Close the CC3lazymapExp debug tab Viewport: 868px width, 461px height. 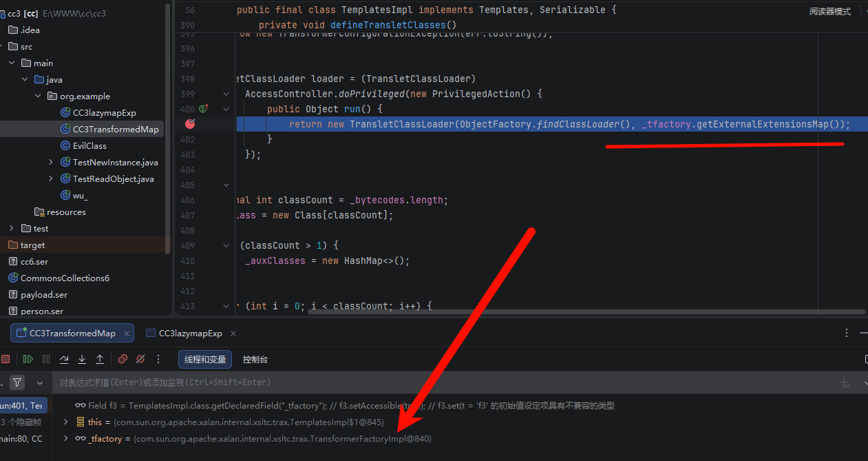pos(233,333)
